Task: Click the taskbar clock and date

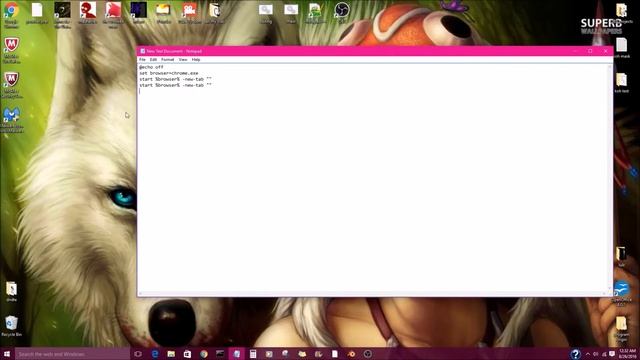Action: (627, 354)
